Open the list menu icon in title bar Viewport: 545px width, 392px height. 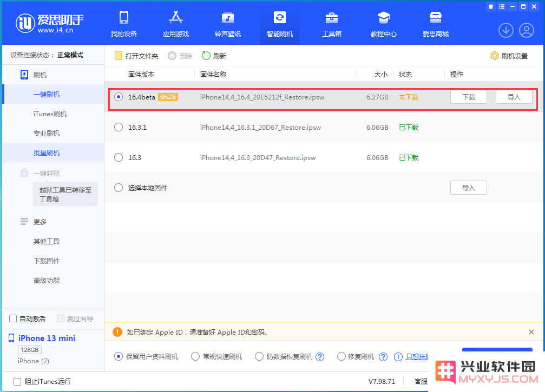coord(502,6)
